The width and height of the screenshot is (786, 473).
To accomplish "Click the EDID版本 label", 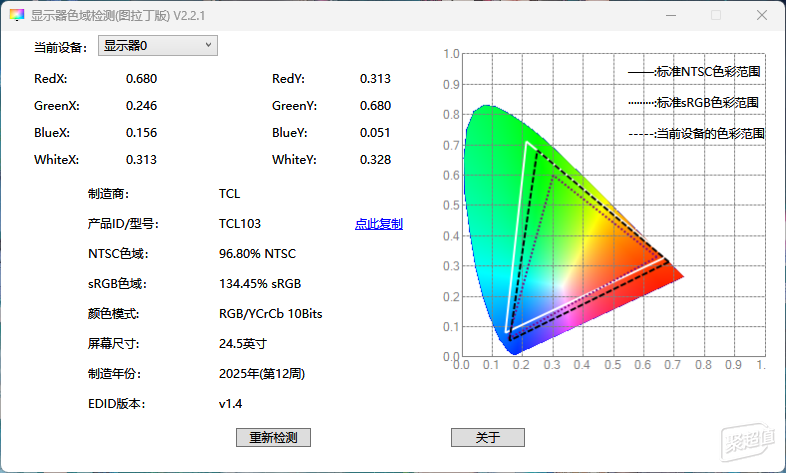I will point(116,404).
